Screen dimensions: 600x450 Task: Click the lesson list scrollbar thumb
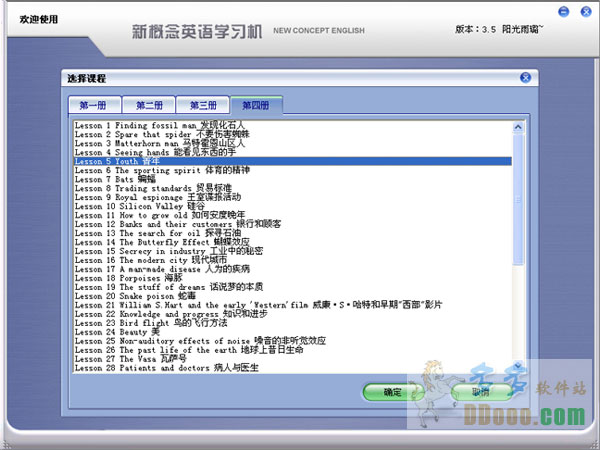coord(518,199)
